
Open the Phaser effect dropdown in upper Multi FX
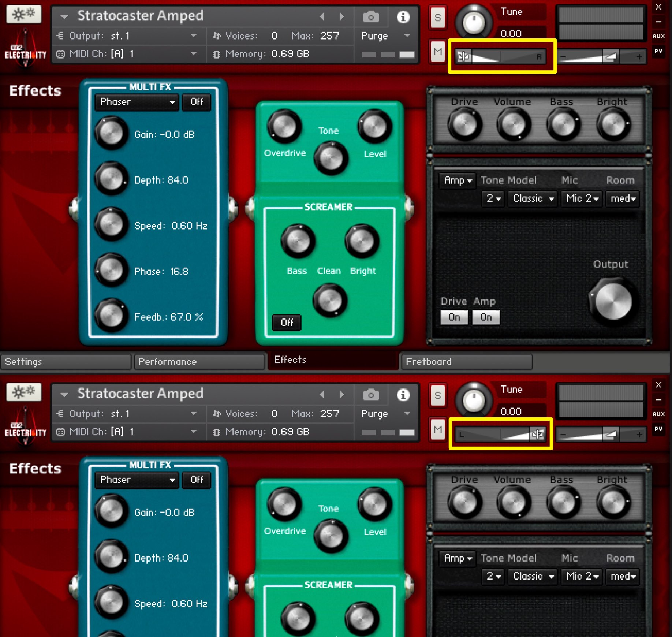[x=137, y=102]
